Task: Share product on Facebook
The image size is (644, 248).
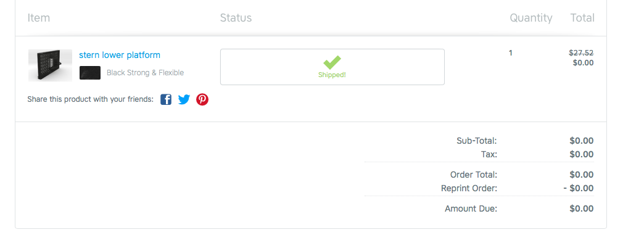Action: coord(166,99)
